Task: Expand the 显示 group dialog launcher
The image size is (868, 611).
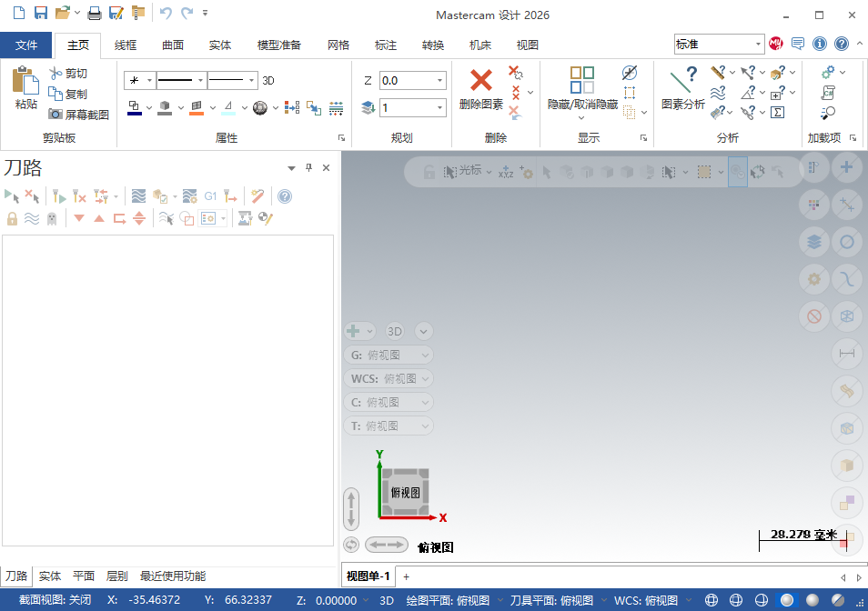Action: [643, 138]
